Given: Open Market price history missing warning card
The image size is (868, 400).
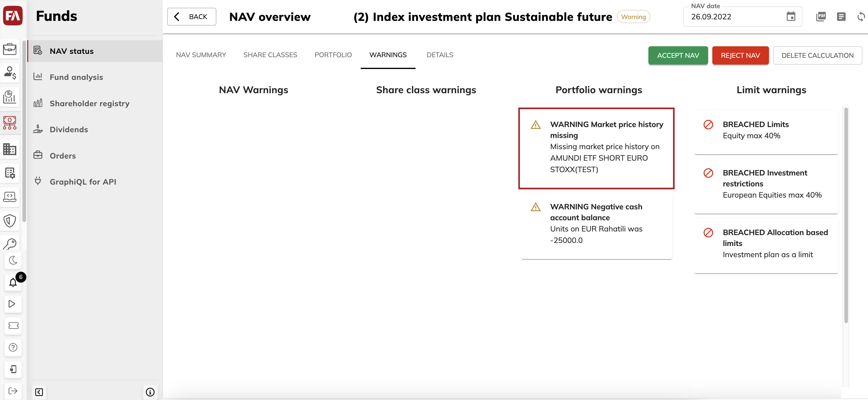Looking at the screenshot, I should [596, 148].
